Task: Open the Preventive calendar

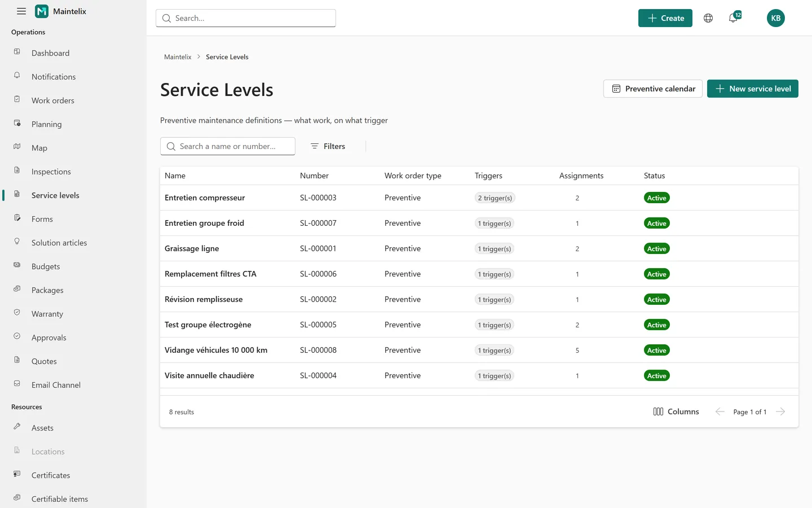Action: click(653, 89)
